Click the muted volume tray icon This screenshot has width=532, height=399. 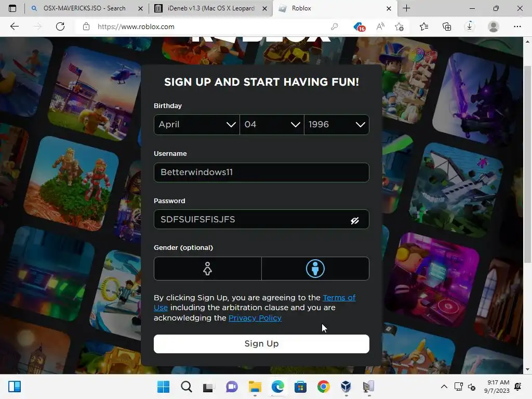coord(472,387)
